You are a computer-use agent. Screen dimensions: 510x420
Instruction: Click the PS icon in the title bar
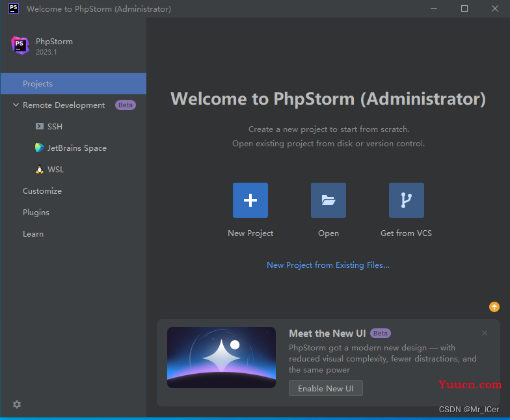(13, 8)
